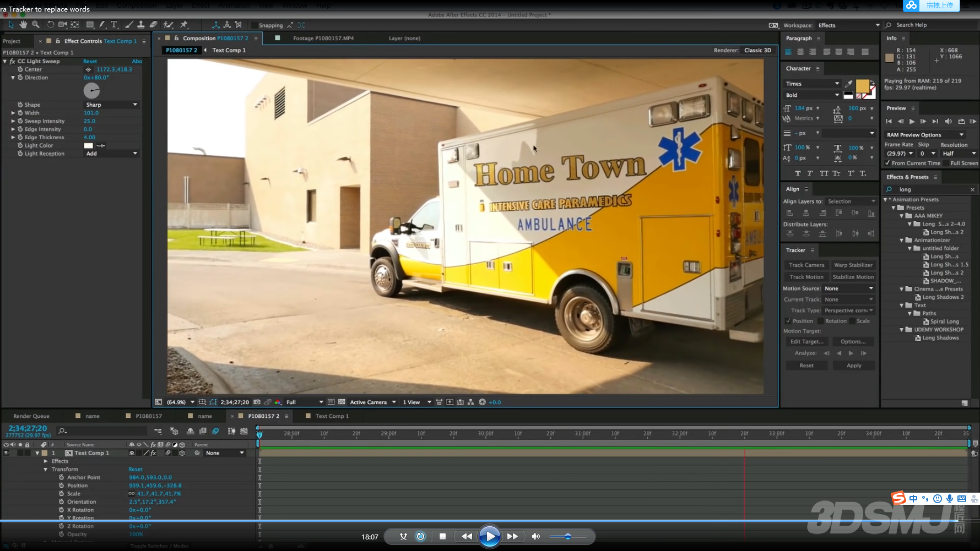Click Reset link for CC Light Sweep
This screenshot has height=551, width=980.
[x=90, y=61]
